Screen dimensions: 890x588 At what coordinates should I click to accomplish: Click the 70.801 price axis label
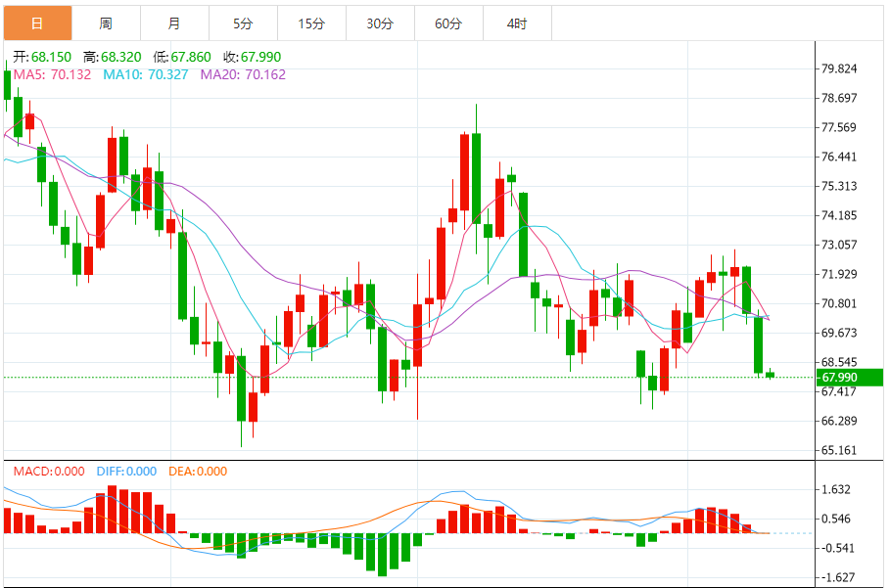pos(839,303)
